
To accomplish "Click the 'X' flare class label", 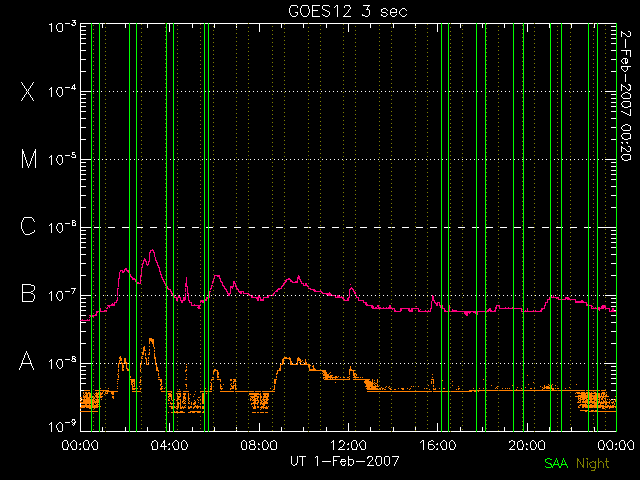I will coord(27,91).
